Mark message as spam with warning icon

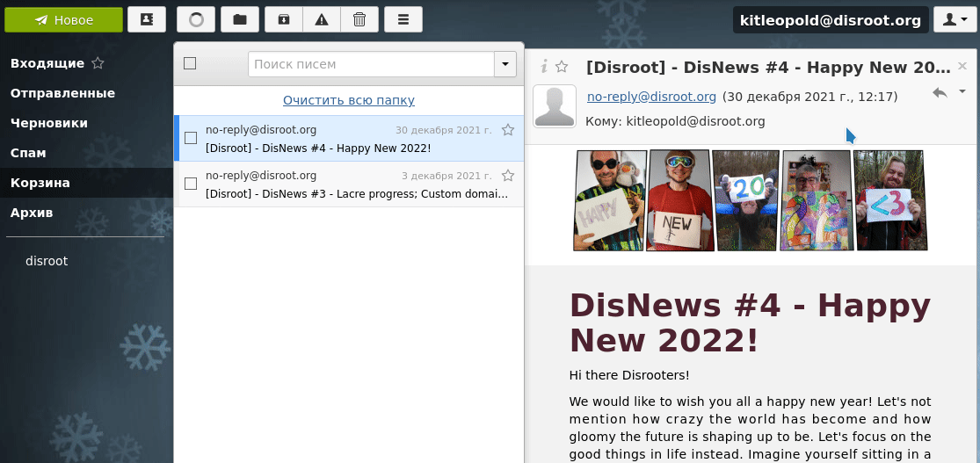tap(322, 19)
